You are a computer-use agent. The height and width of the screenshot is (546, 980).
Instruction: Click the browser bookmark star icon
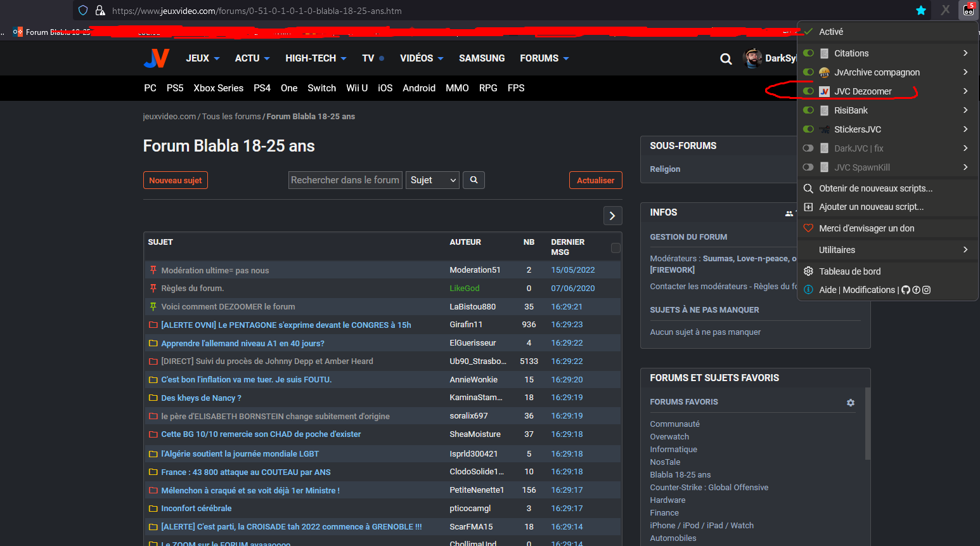point(921,10)
